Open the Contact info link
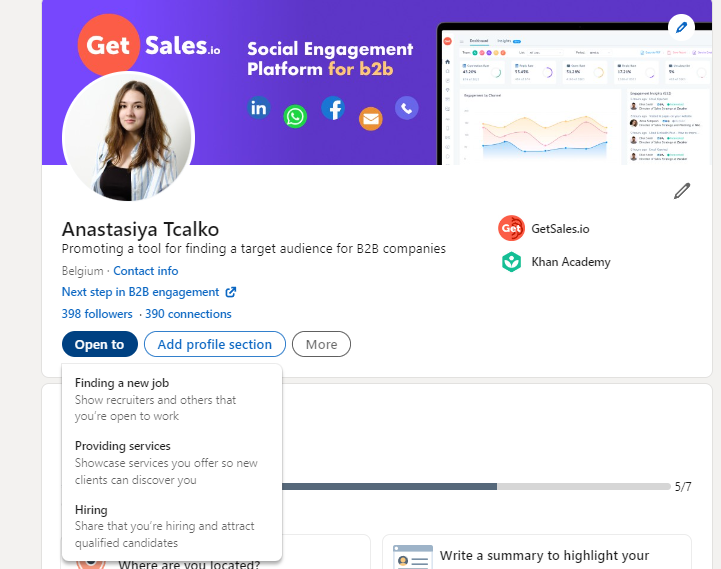 pos(145,271)
